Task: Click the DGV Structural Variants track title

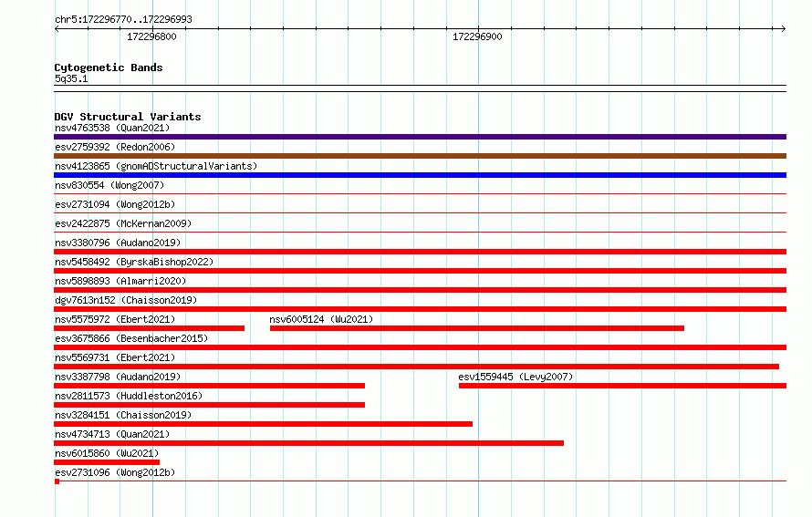Action: point(128,117)
